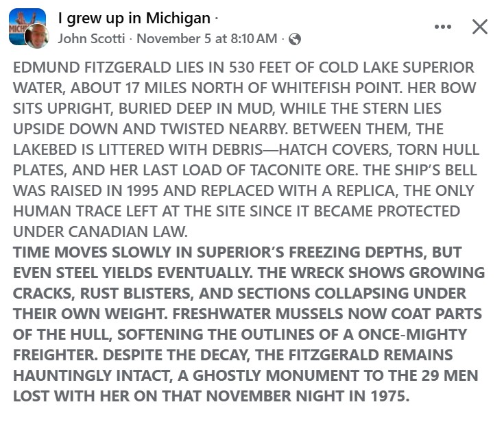Open the three-dot post options menu

[443, 27]
